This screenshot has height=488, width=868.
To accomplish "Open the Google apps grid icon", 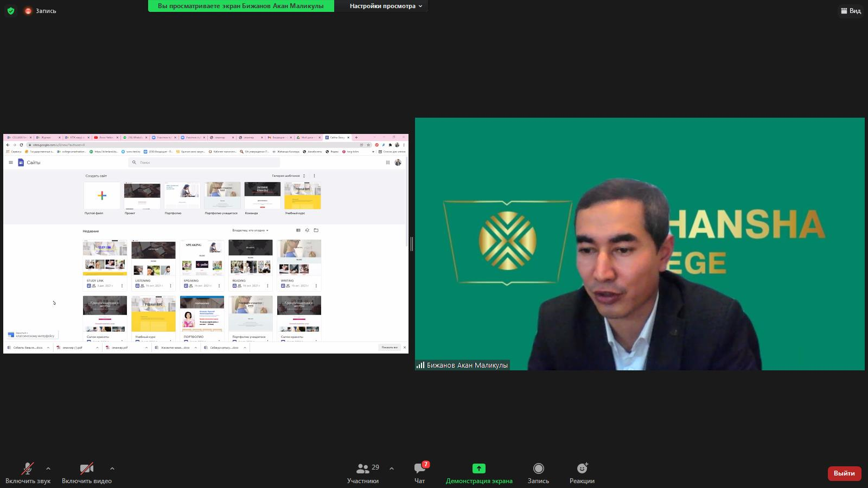I will (388, 162).
